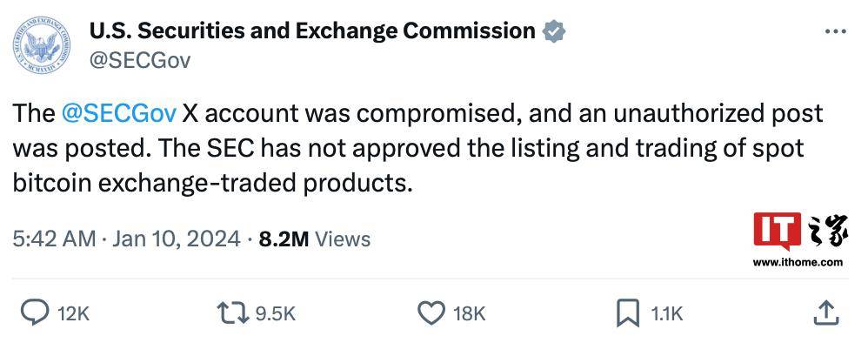
Task: Click the @SECGov handle under account name
Action: (139, 60)
